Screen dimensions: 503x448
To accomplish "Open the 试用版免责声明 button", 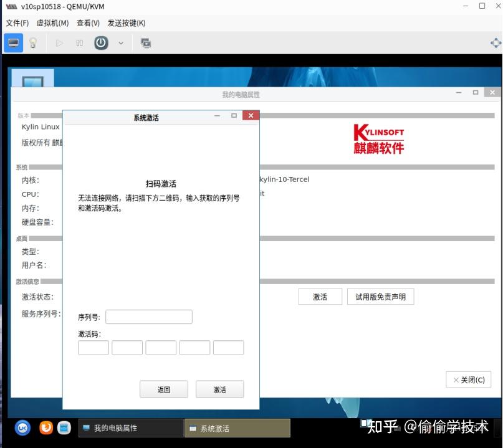I will click(x=380, y=297).
